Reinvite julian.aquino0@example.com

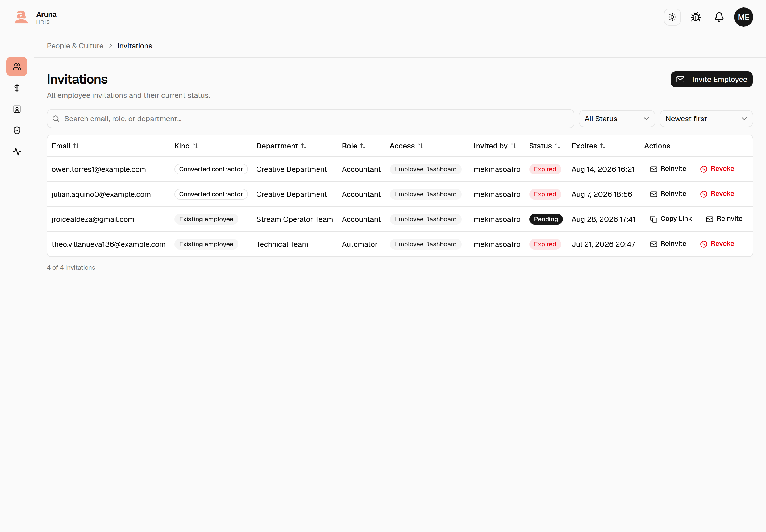click(668, 194)
